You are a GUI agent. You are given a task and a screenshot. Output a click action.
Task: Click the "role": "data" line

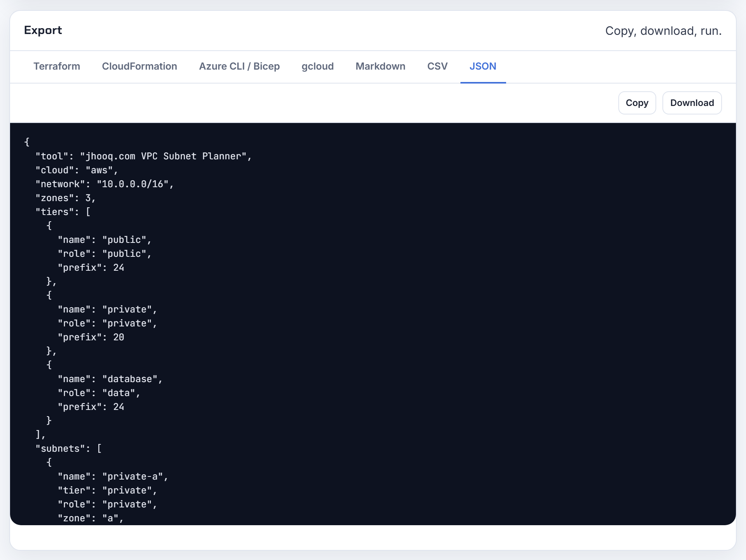[x=99, y=393]
